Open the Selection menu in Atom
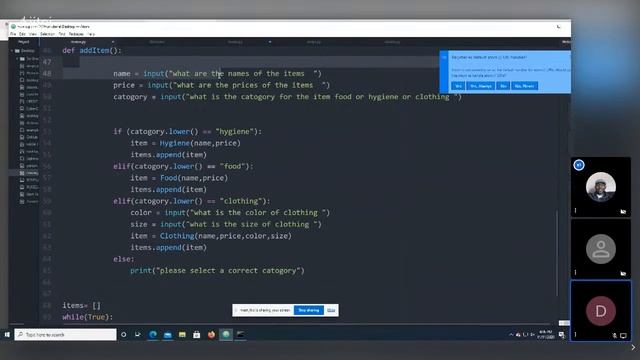Screen dimensions: 640x360 tap(47, 34)
